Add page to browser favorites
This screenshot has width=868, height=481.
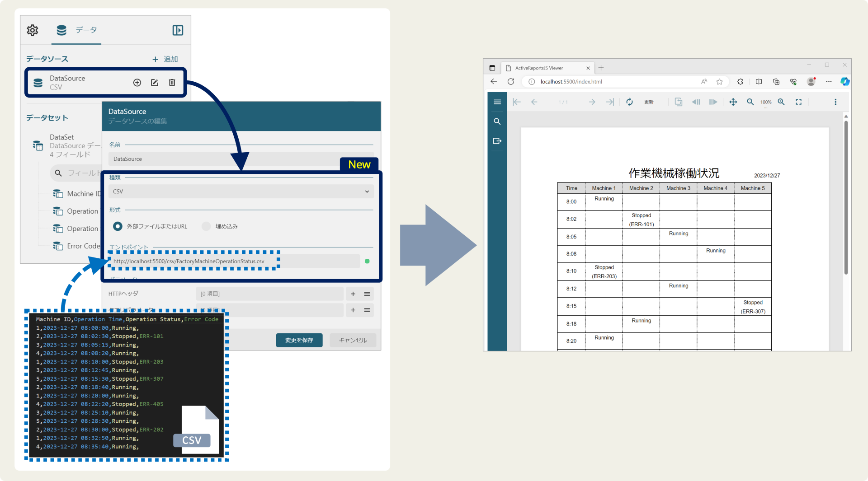(720, 82)
